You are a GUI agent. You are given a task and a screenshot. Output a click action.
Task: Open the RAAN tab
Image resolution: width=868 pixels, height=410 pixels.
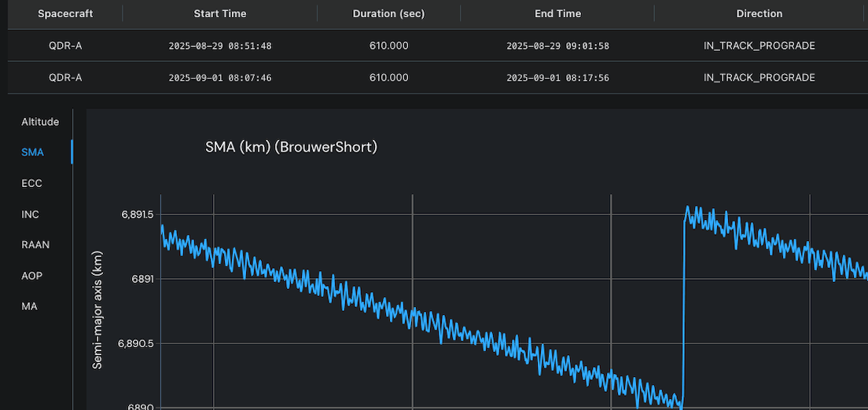click(35, 244)
